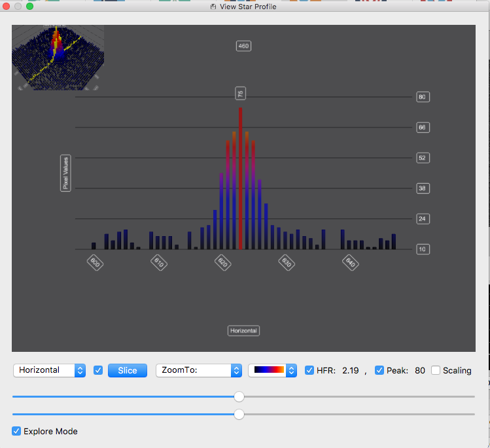Turn off Explore Mode
The width and height of the screenshot is (490, 448).
click(x=16, y=431)
